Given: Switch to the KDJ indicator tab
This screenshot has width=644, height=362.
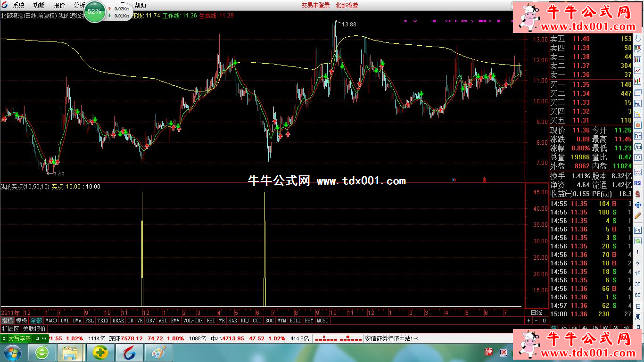Looking at the screenshot, I should point(245,321).
